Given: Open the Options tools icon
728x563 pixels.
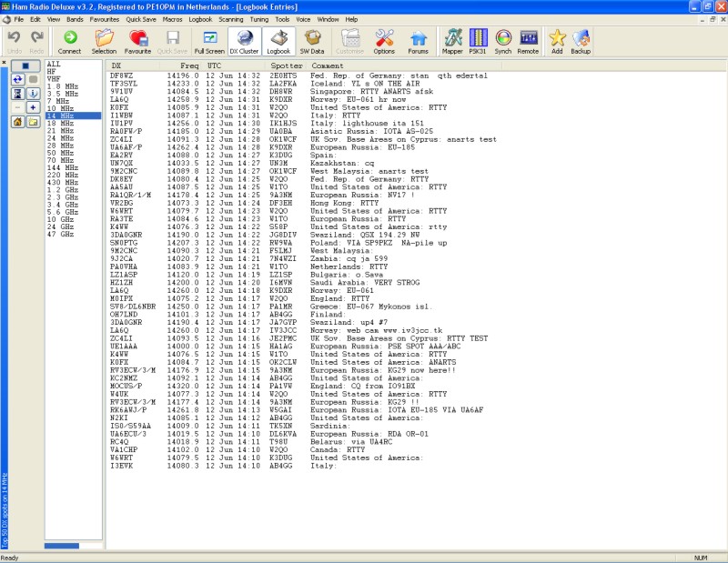Looking at the screenshot, I should point(384,42).
